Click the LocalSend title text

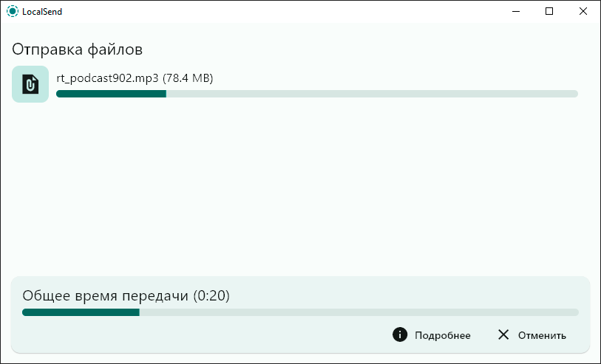tap(42, 11)
